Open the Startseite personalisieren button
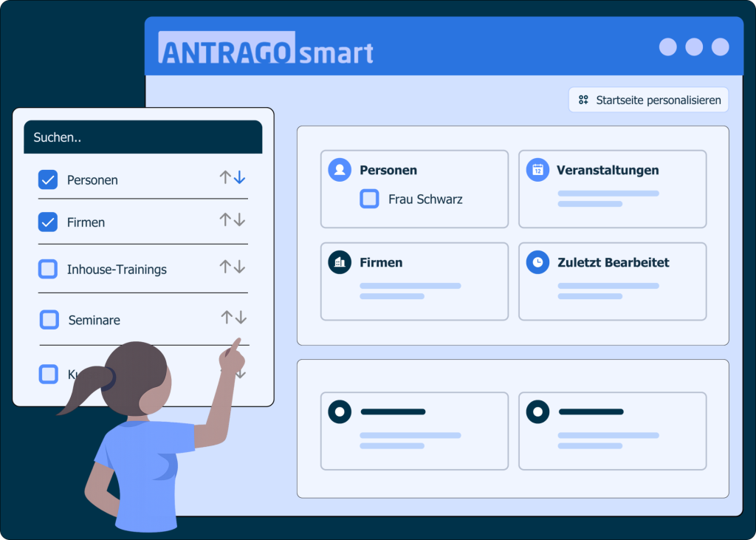756x540 pixels. coord(649,100)
